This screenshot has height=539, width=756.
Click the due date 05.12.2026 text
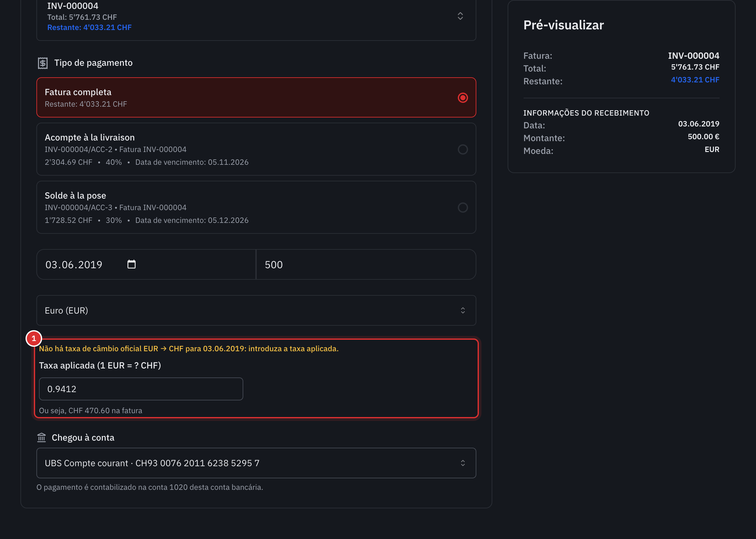coord(228,220)
